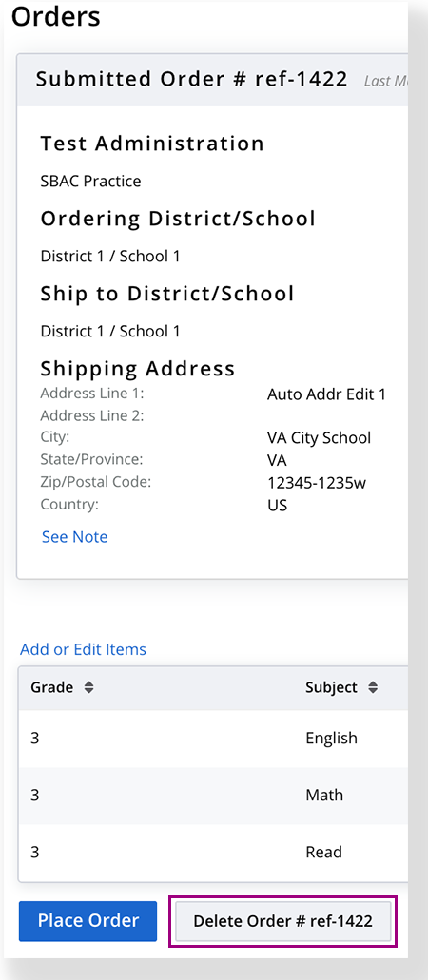Select the Read subject row

[x=213, y=852]
